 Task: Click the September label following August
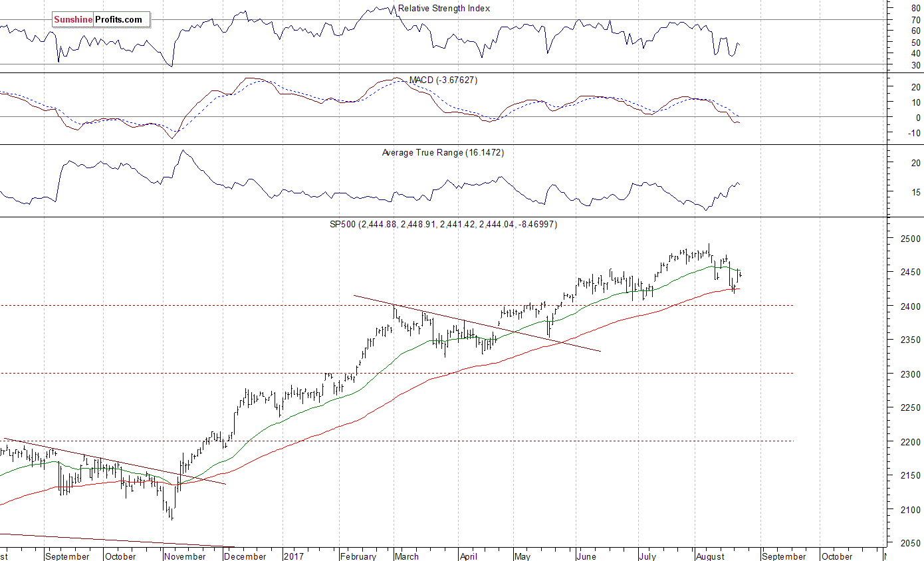click(x=784, y=556)
